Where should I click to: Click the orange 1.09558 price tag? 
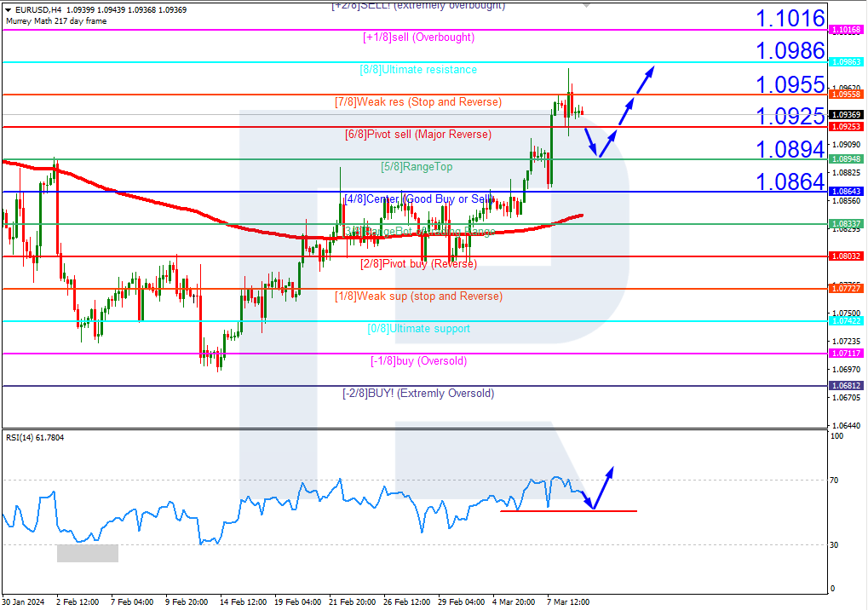click(x=846, y=95)
